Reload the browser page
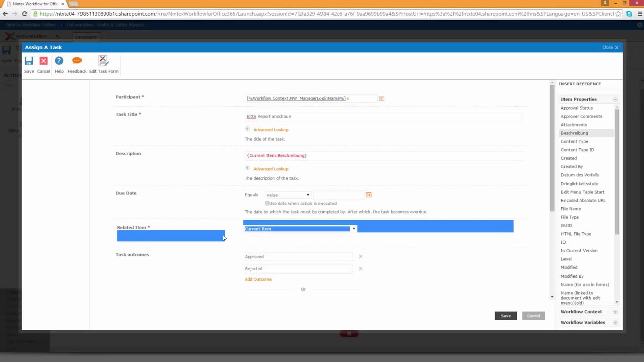 (24, 14)
